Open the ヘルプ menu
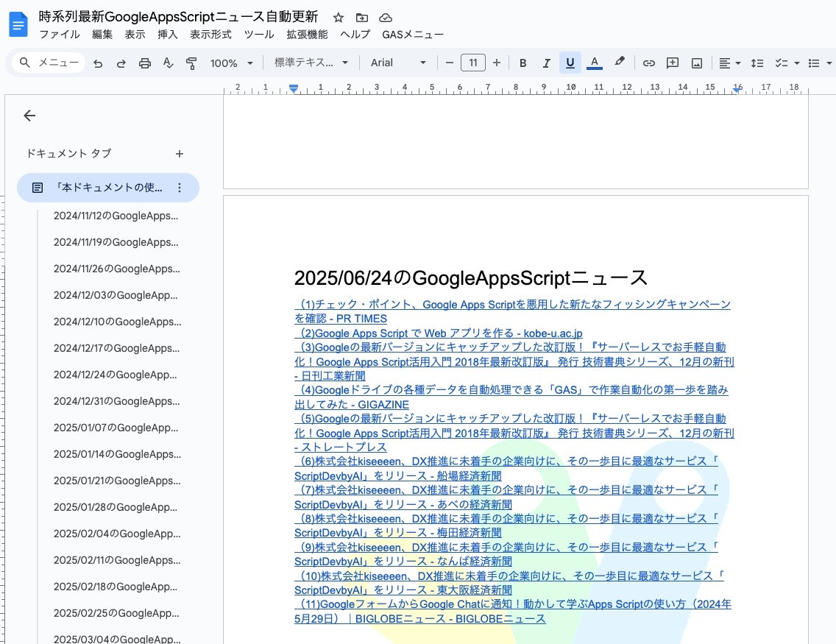This screenshot has width=836, height=644. (x=355, y=35)
